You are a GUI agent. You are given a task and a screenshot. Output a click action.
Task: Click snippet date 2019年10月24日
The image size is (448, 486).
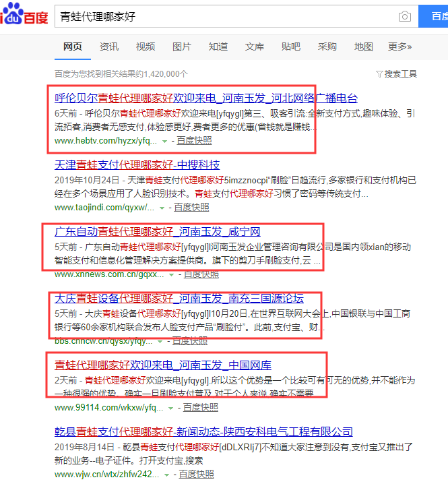tap(87, 180)
